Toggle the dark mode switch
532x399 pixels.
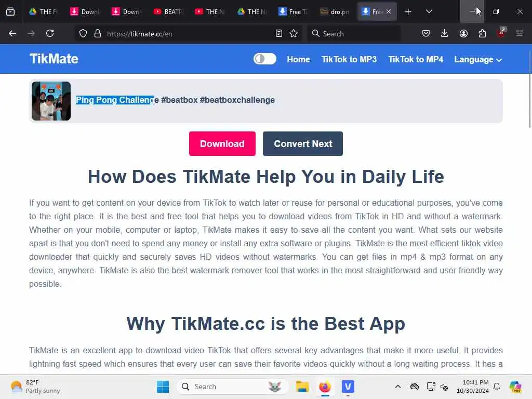pyautogui.click(x=265, y=59)
